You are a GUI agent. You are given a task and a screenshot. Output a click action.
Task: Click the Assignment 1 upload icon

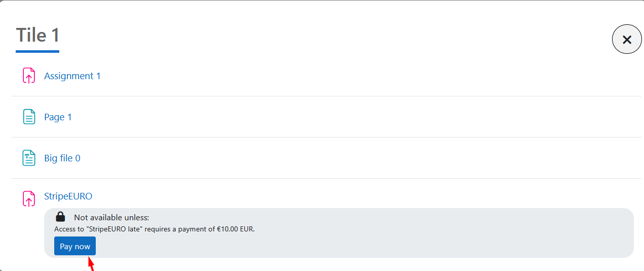click(x=29, y=76)
